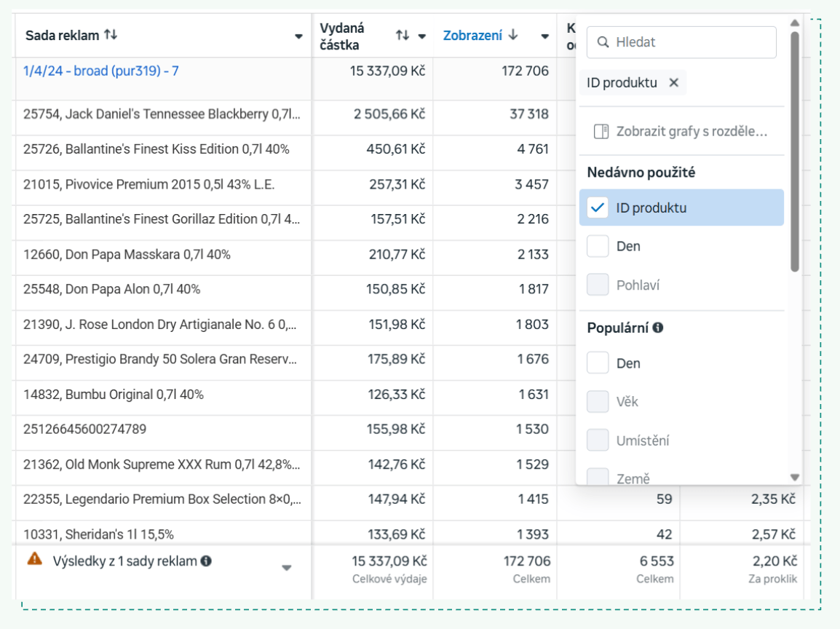Check Den under Nedávno použité
Screen dimensions: 840x629
point(598,246)
